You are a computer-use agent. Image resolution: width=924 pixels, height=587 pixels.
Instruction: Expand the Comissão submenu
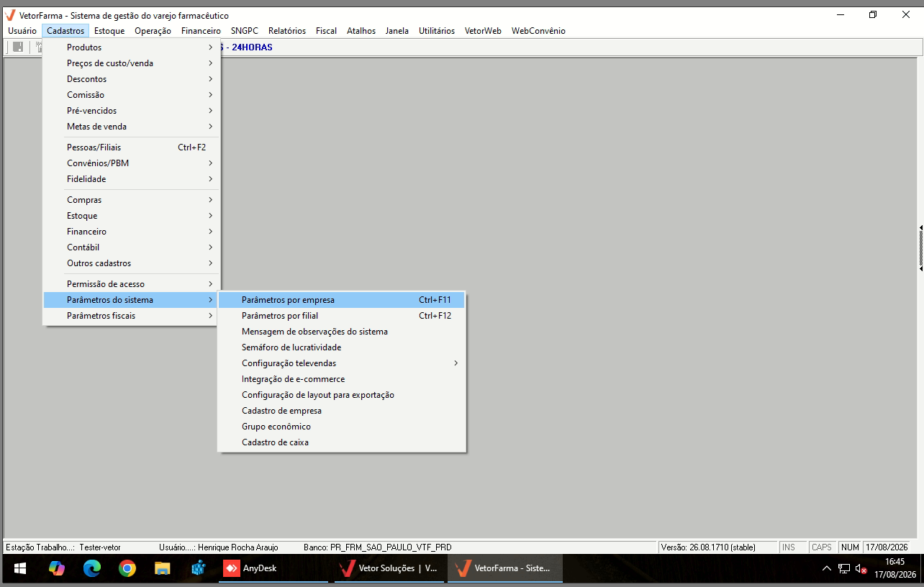[132, 95]
